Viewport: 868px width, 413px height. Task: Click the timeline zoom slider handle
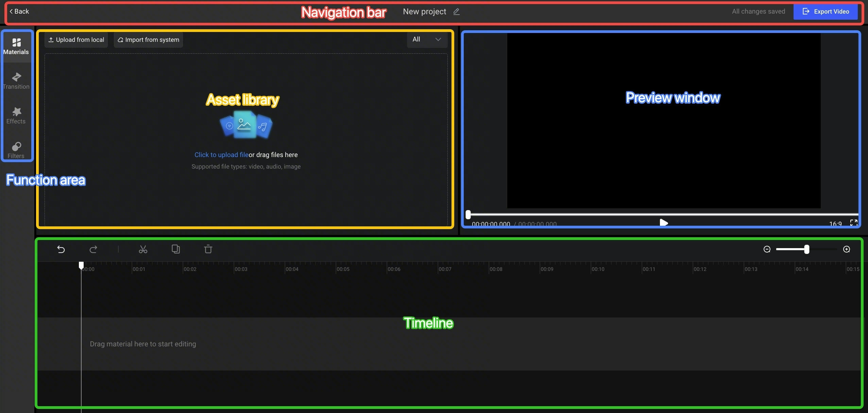(806, 249)
